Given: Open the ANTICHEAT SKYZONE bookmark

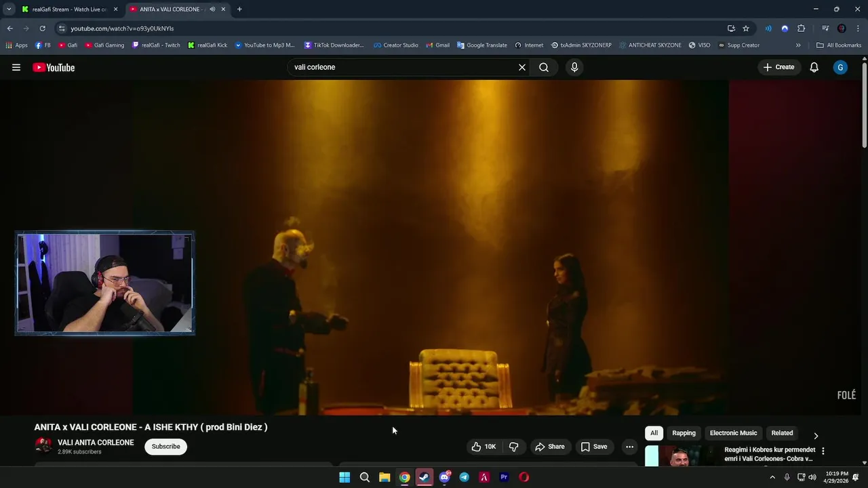Looking at the screenshot, I should click(650, 45).
